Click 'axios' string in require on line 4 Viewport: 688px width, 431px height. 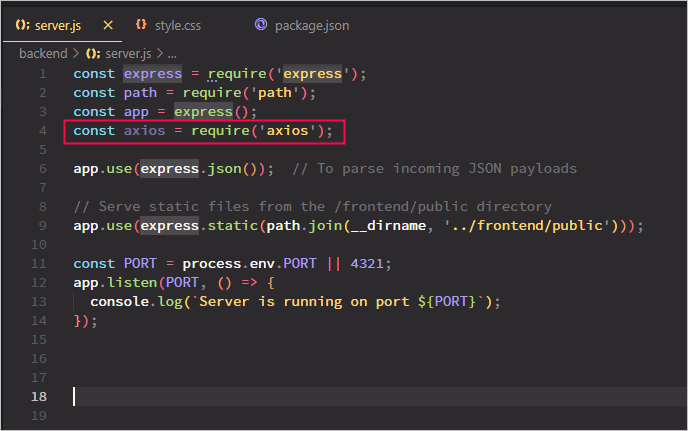pyautogui.click(x=287, y=131)
